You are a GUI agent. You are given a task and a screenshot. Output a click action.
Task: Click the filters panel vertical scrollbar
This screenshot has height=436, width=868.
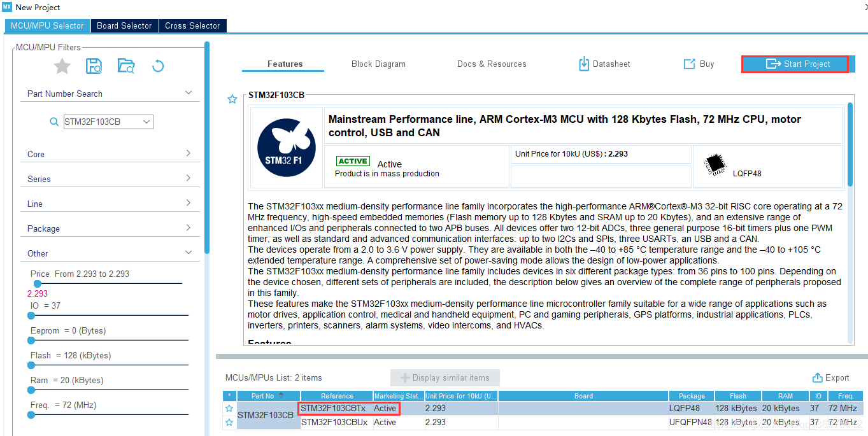click(207, 148)
